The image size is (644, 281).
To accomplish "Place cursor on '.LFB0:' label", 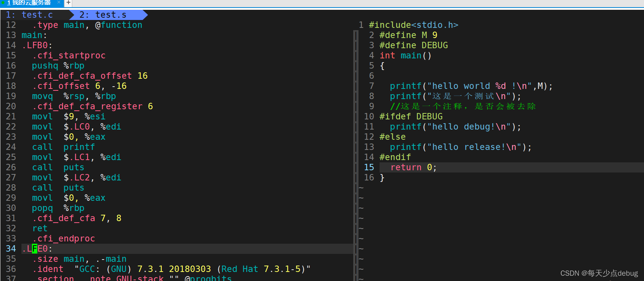I will (37, 45).
